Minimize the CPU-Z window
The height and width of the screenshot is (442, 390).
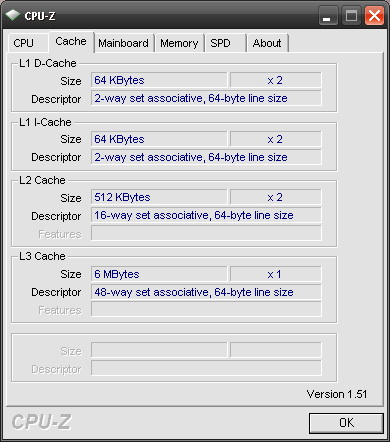pyautogui.click(x=328, y=15)
